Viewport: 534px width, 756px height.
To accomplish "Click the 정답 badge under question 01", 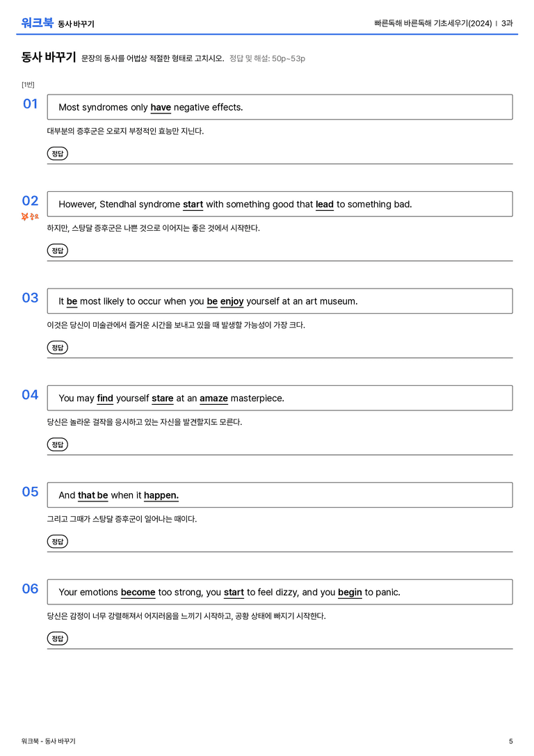I will point(57,153).
